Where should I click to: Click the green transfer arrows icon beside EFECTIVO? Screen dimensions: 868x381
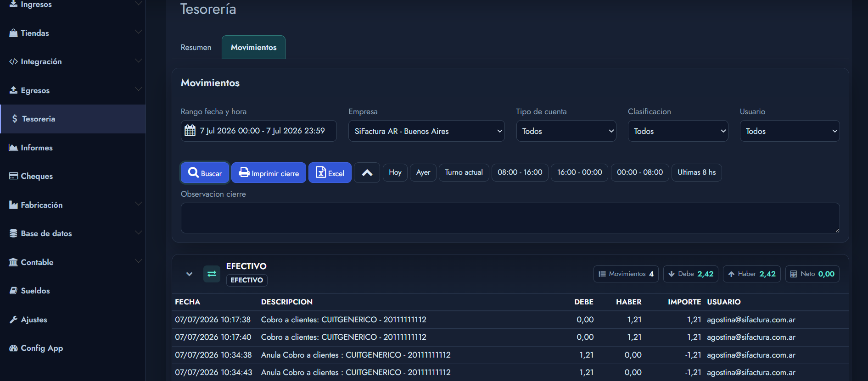coord(212,274)
